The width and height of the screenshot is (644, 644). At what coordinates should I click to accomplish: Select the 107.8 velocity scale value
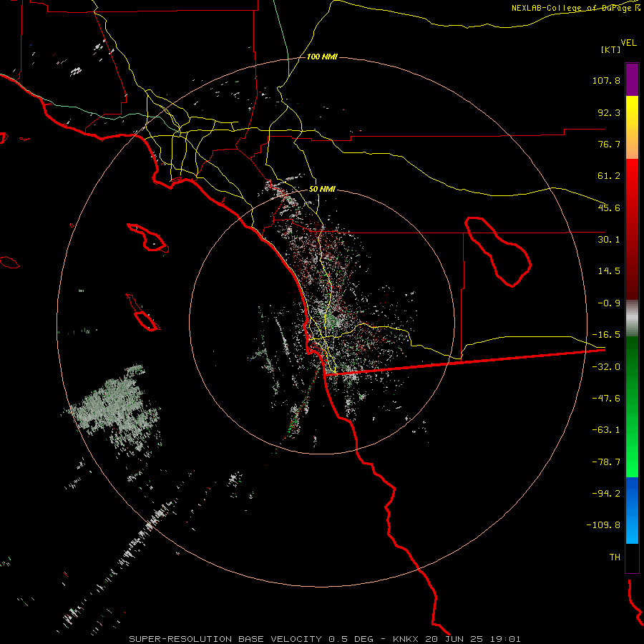click(x=606, y=80)
